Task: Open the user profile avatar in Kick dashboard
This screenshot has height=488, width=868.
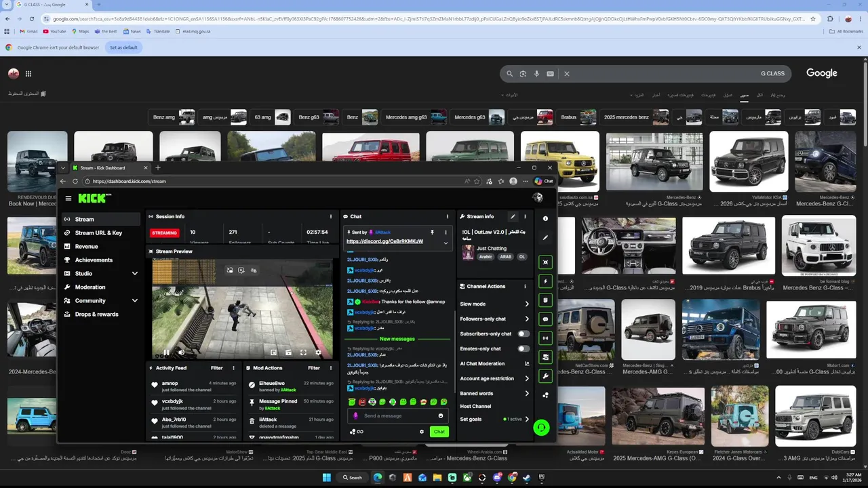Action: coord(538,198)
